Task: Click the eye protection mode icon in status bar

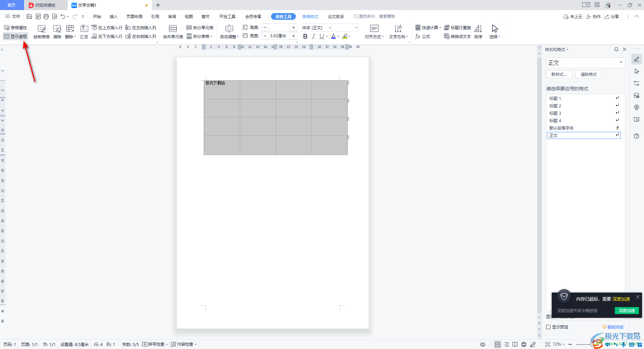Action: pyautogui.click(x=482, y=344)
